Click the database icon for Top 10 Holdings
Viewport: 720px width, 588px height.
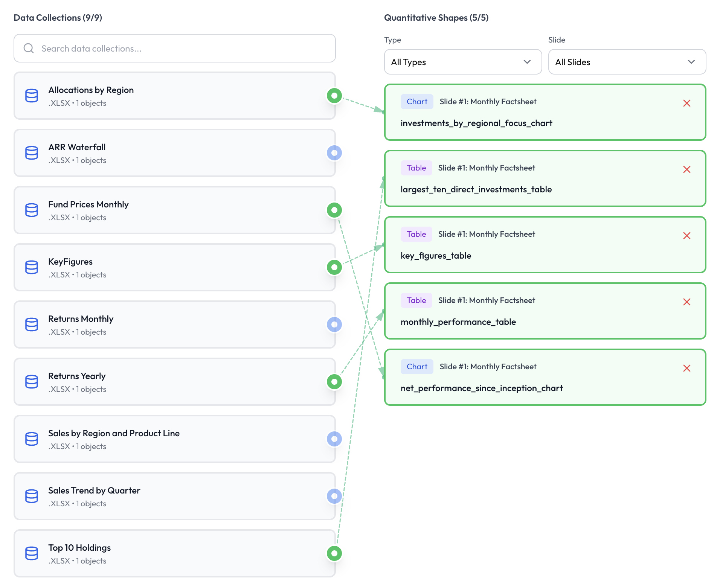click(x=32, y=553)
